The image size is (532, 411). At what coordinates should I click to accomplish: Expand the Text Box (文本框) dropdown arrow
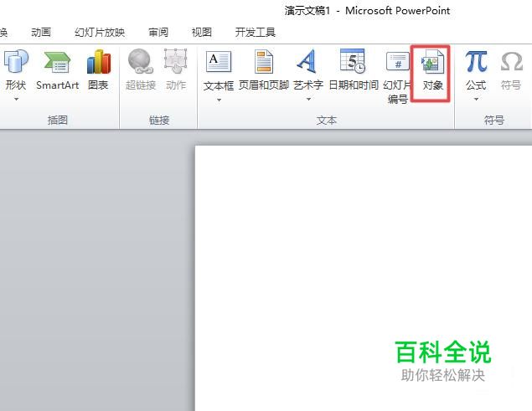[219, 100]
